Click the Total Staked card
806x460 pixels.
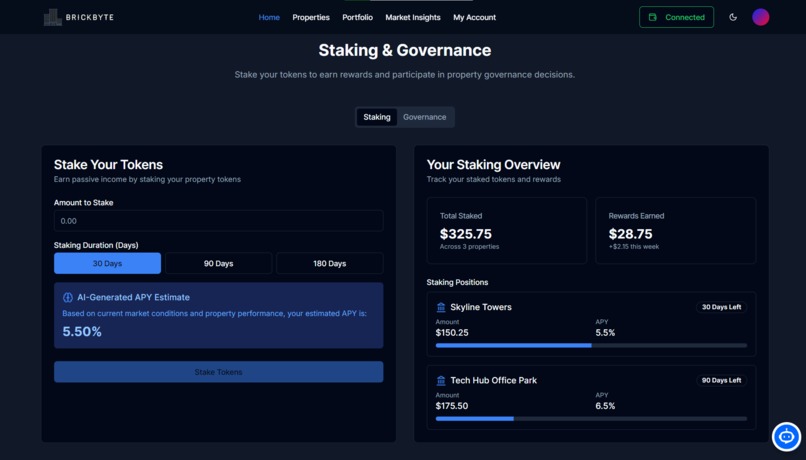tap(507, 231)
